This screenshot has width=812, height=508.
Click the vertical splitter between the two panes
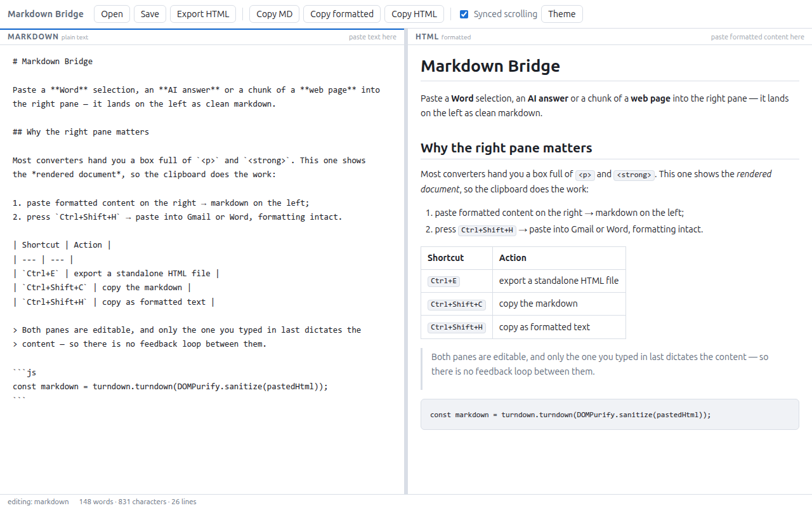[406, 261]
